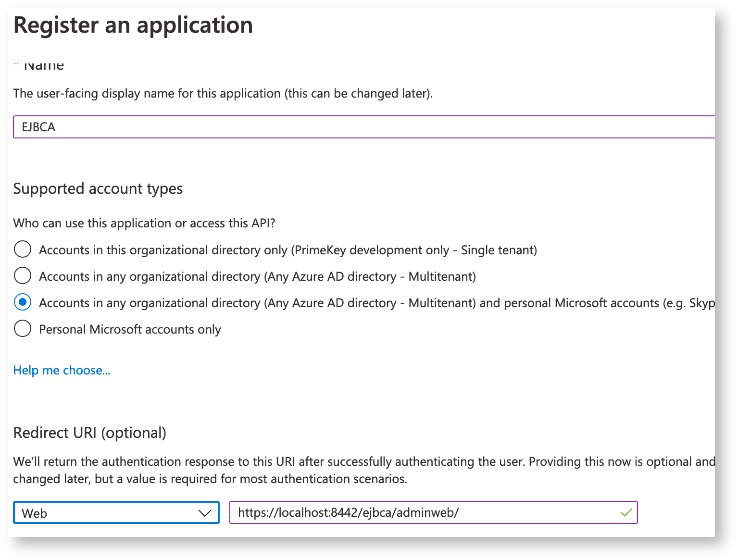738x560 pixels.
Task: Choose the Multitenant-only Azure AD directory radio button
Action: point(23,276)
